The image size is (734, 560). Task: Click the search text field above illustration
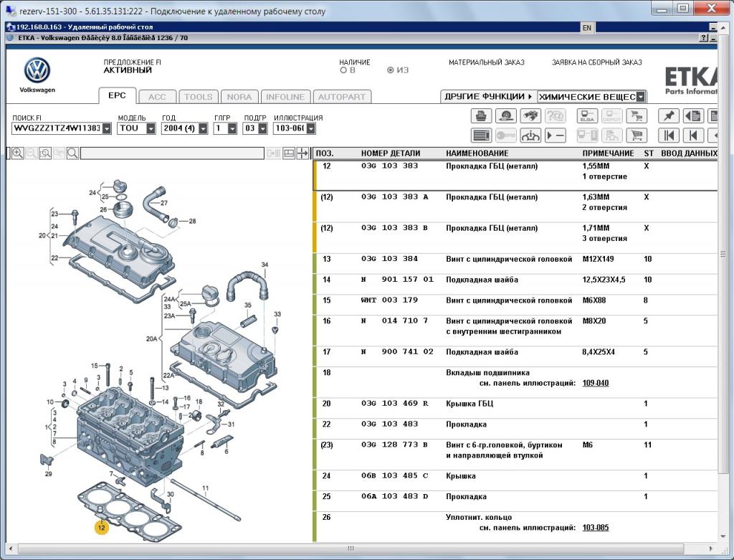[172, 153]
